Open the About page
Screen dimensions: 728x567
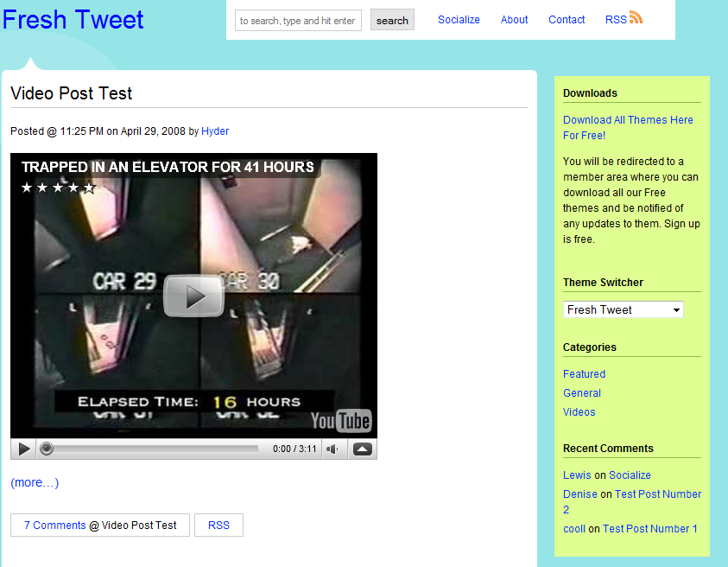pyautogui.click(x=514, y=20)
